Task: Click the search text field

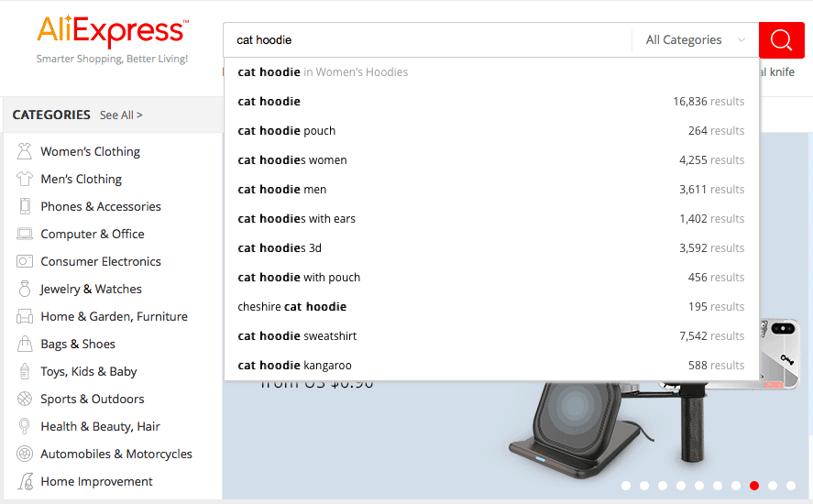Action: tap(426, 40)
